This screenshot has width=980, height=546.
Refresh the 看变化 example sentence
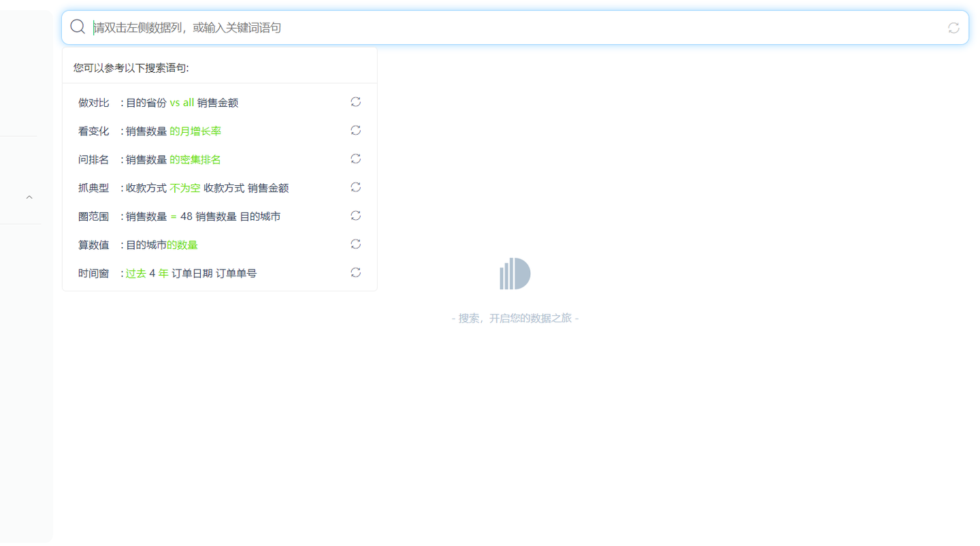click(x=355, y=130)
